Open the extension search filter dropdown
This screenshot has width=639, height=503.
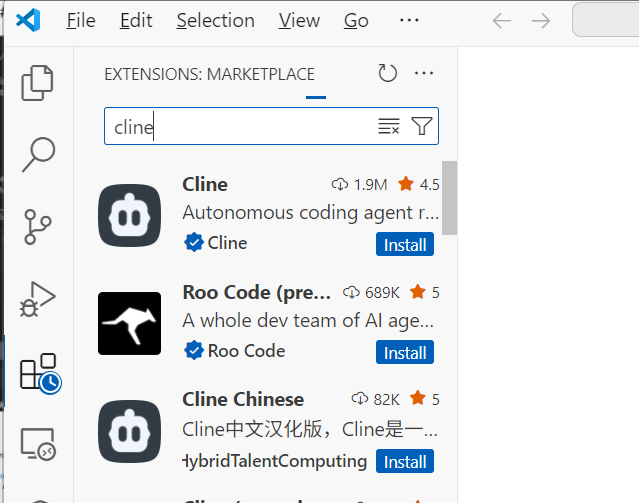(x=422, y=126)
